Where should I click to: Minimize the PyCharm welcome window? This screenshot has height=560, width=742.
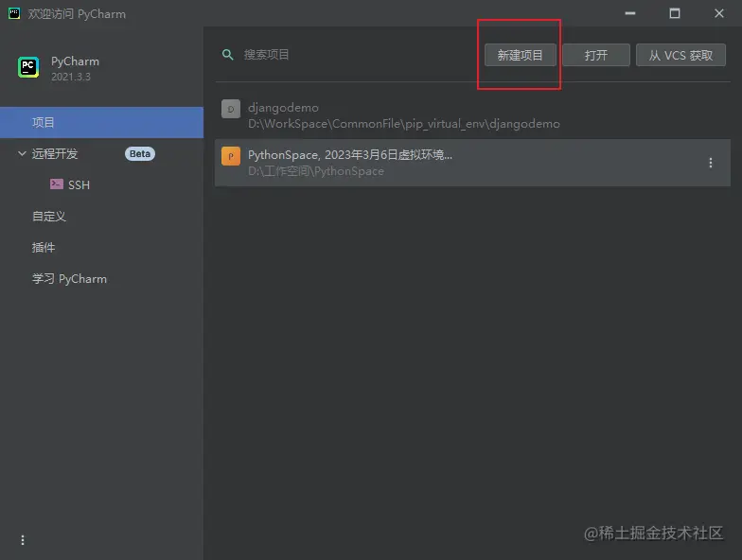[x=630, y=13]
